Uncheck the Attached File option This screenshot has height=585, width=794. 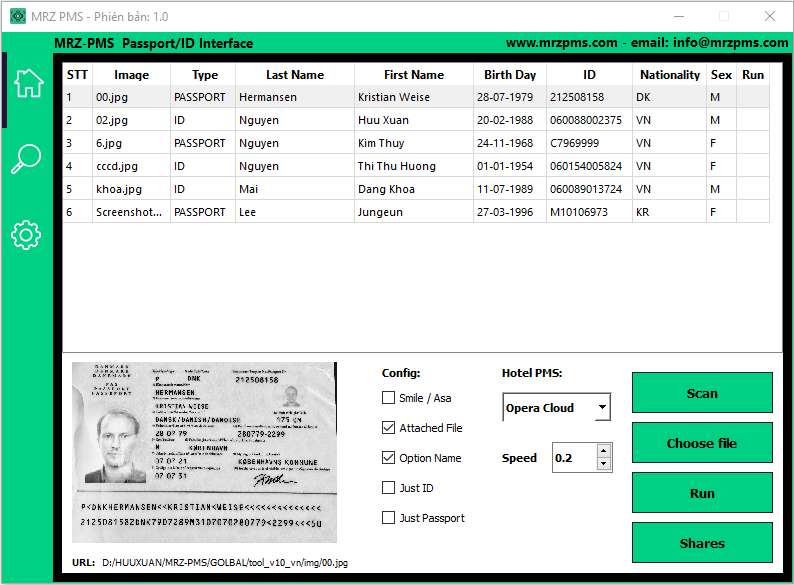coord(389,428)
